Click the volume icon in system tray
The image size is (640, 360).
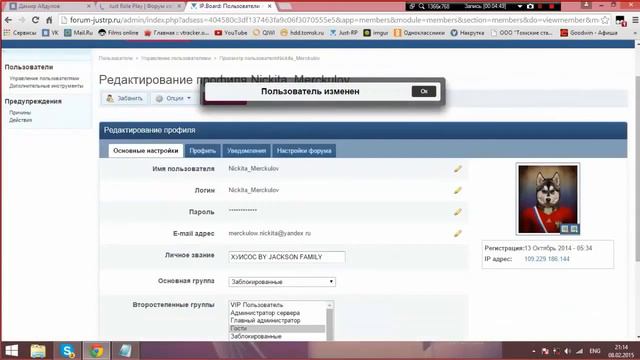point(567,351)
